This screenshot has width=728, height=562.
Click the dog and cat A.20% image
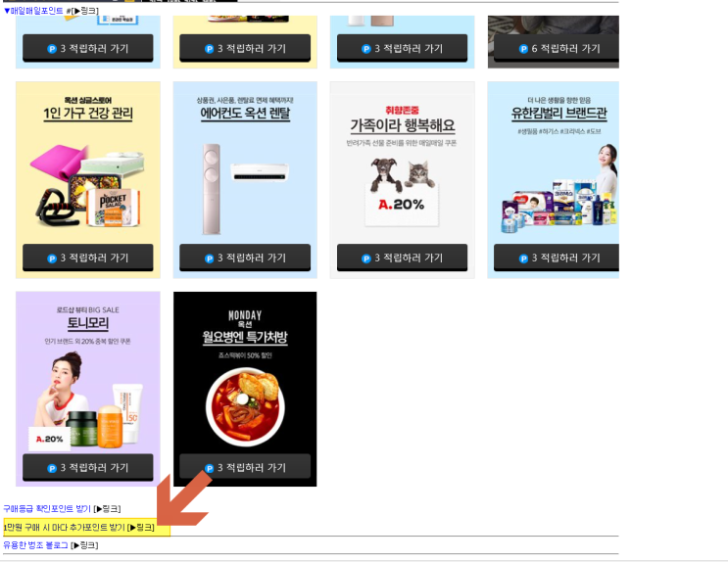402,192
